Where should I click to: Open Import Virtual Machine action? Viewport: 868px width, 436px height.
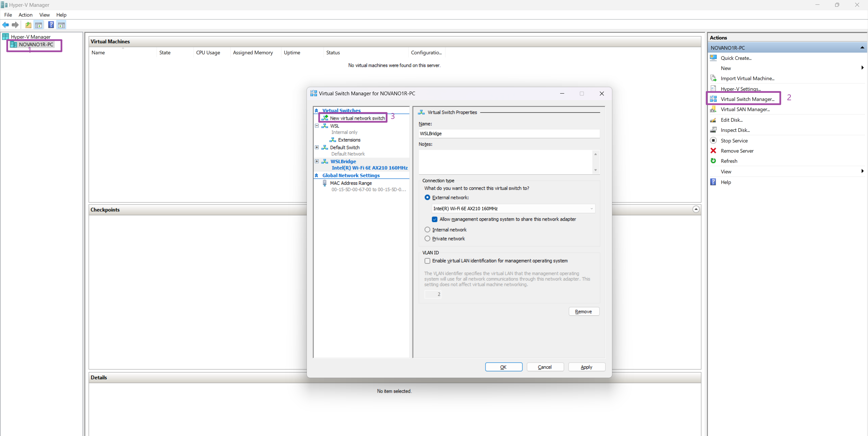pyautogui.click(x=747, y=78)
